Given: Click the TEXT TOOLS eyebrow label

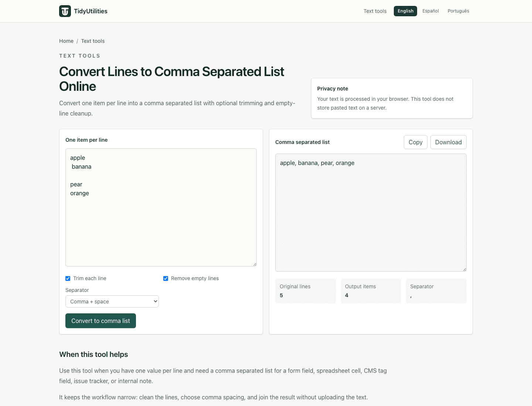Looking at the screenshot, I should pos(80,56).
